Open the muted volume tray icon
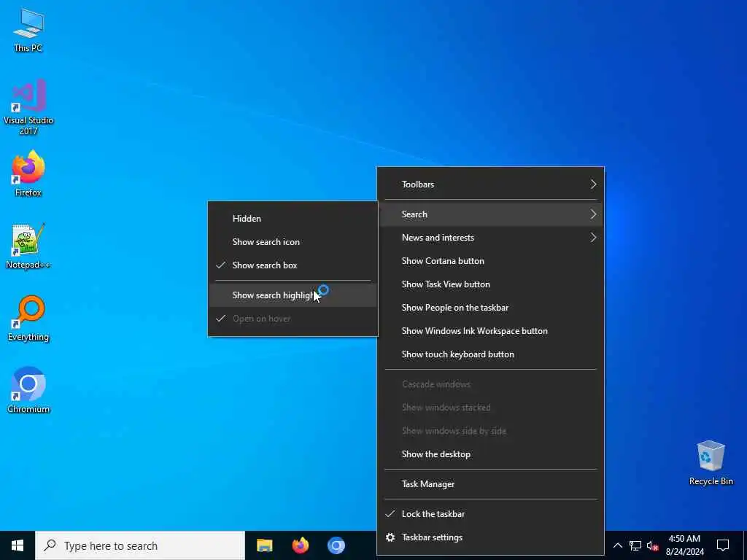Screen dimensions: 747x560 652,545
